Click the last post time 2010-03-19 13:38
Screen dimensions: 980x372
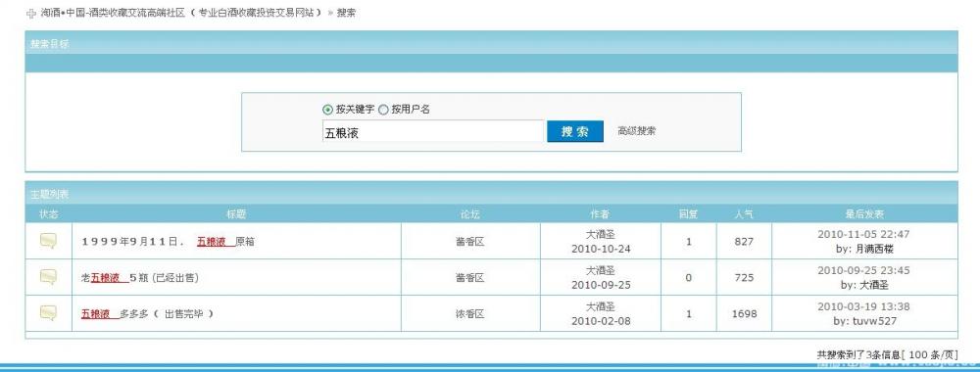coord(863,307)
